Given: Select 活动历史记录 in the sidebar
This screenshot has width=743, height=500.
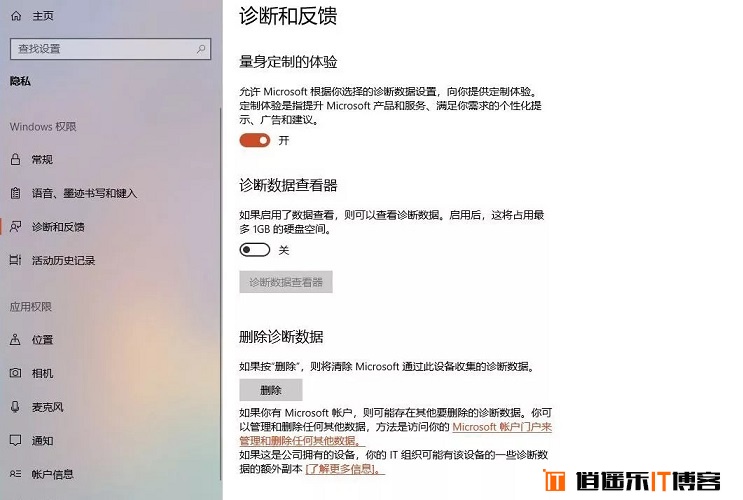Looking at the screenshot, I should (x=63, y=260).
